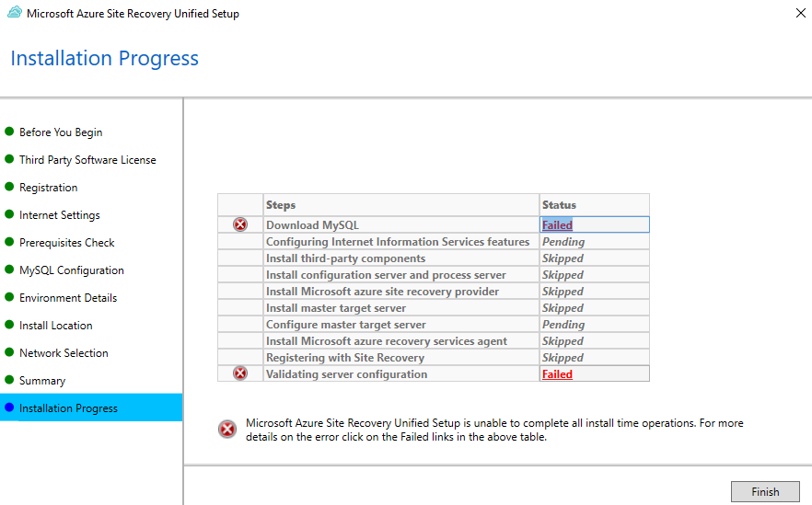The image size is (812, 505).
Task: Click the Finish button
Action: click(765, 491)
